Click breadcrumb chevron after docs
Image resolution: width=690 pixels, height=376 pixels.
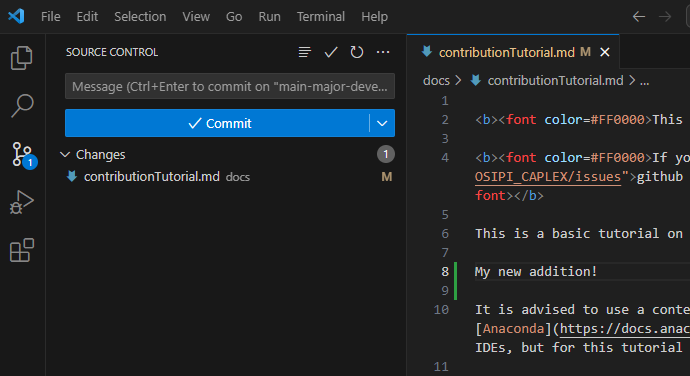tap(458, 81)
